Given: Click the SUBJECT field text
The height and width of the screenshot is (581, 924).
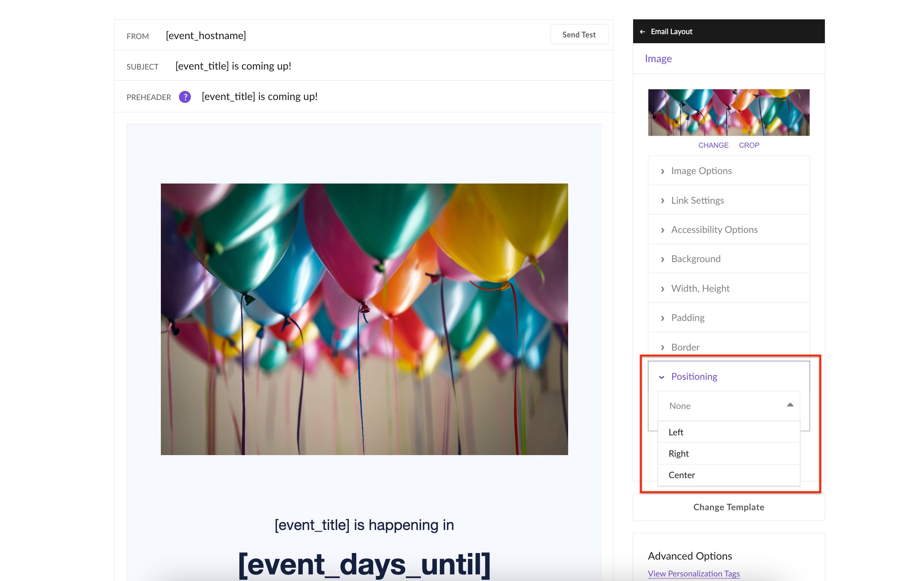Looking at the screenshot, I should [233, 66].
